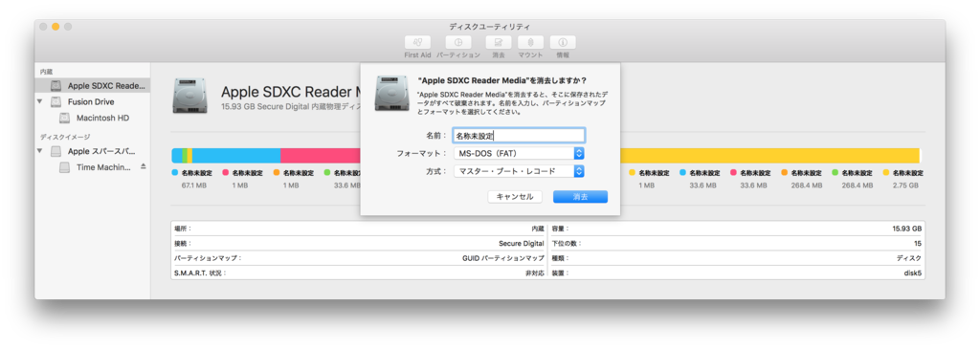Click the 名前 text field
Viewport: 980px width, 349px height.
pos(519,136)
